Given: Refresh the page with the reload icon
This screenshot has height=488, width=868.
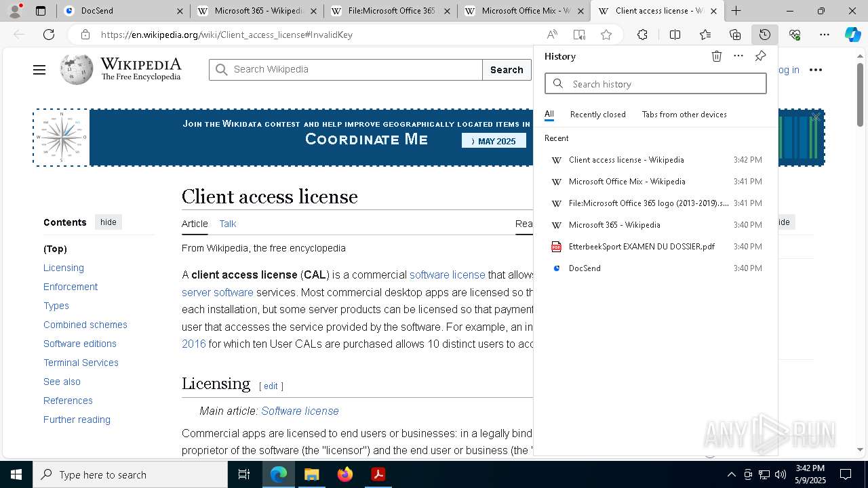Looking at the screenshot, I should [49, 35].
